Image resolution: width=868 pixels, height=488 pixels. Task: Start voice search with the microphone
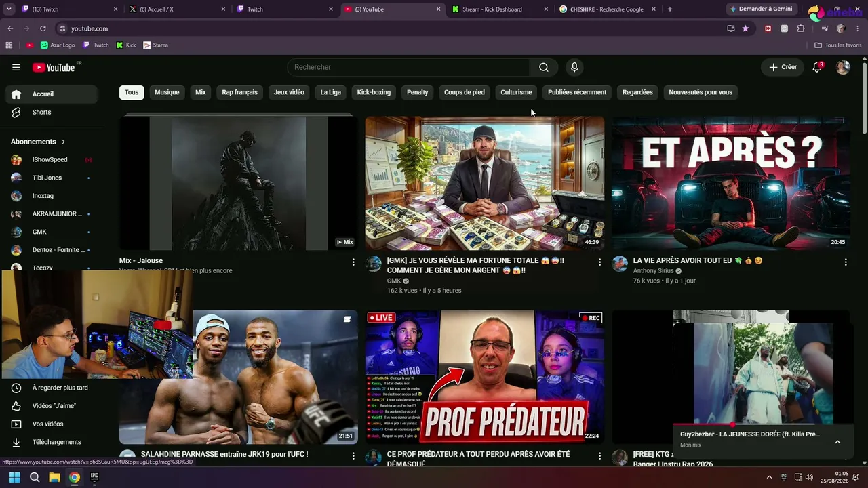pos(574,67)
